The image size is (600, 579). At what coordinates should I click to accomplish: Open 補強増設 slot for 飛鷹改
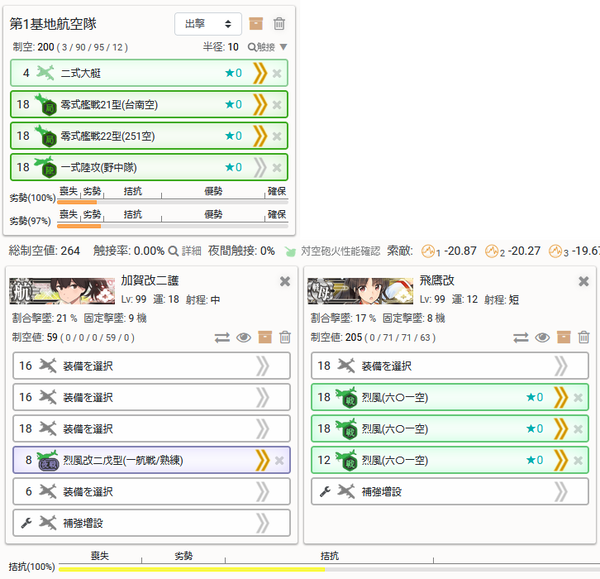tap(450, 491)
